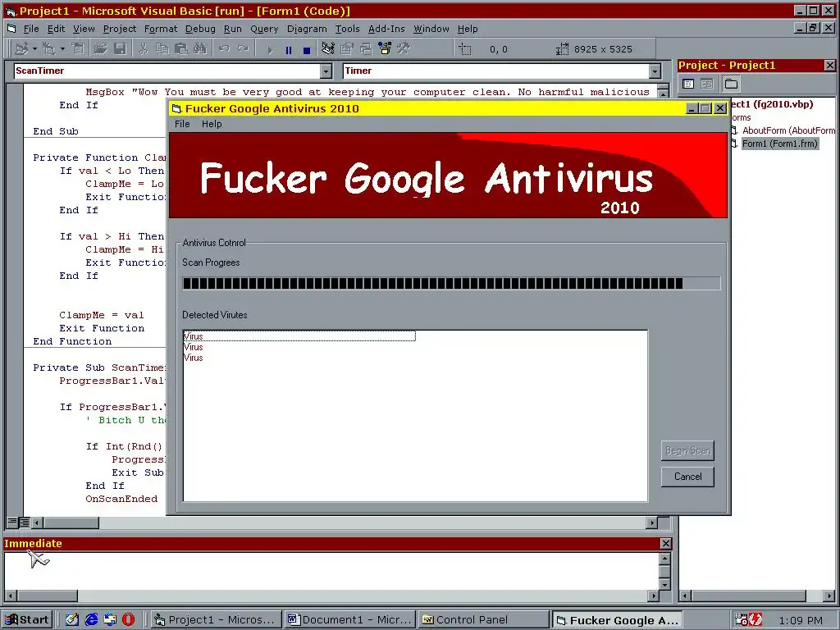Screen dimensions: 840x630
Task: Switch to Control Panel taskbar button
Action: tap(484, 620)
